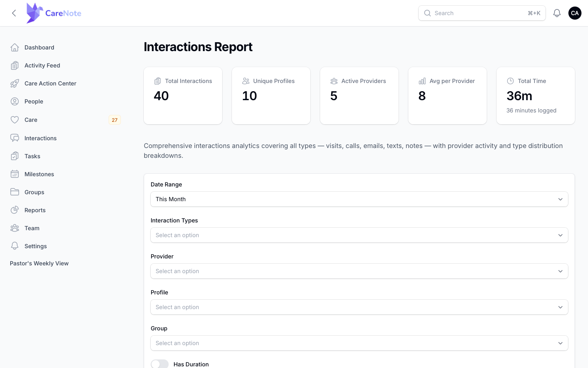
Task: Click the Interactions chat bubbles icon
Action: pos(15,138)
